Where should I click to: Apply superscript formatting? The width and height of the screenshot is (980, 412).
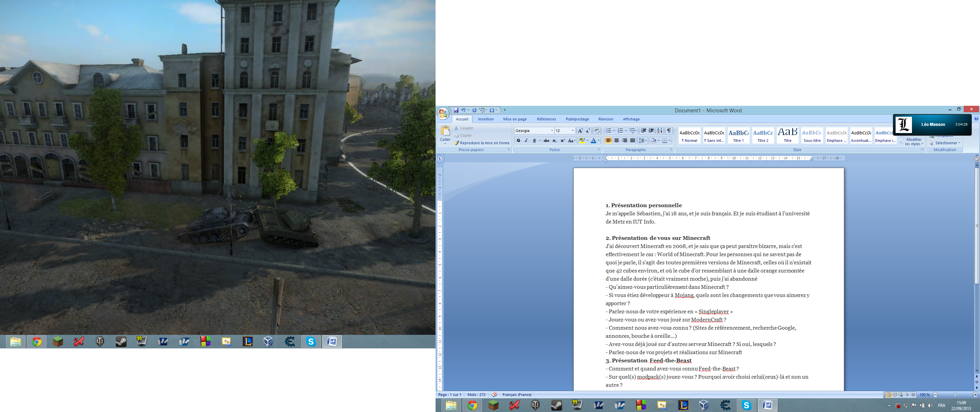(563, 141)
